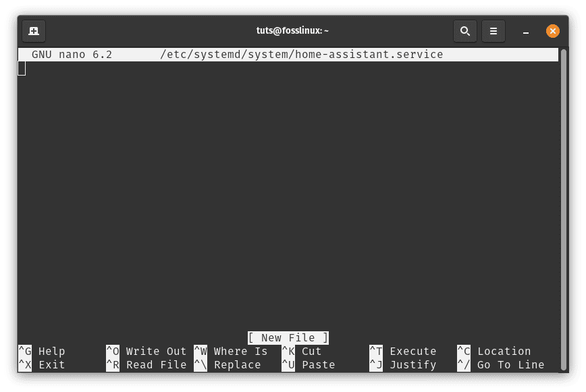Click the ^X Exit shortcut

click(42, 365)
